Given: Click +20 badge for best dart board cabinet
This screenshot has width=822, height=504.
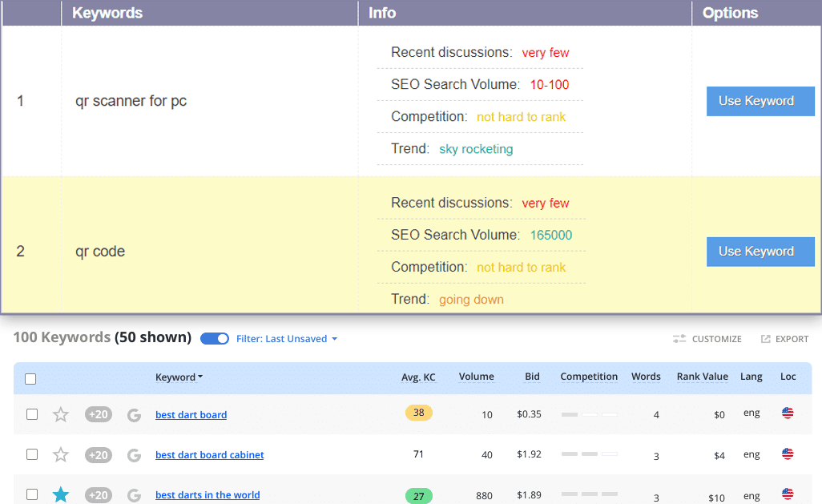Looking at the screenshot, I should coord(99,454).
